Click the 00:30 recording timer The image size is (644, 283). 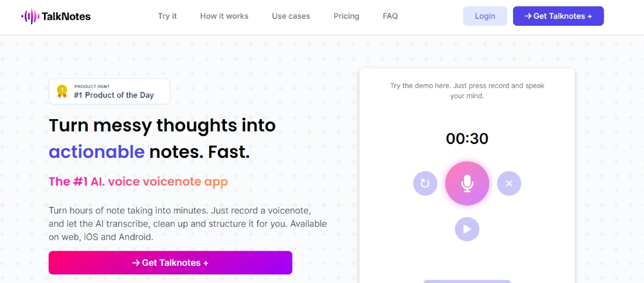tap(467, 139)
